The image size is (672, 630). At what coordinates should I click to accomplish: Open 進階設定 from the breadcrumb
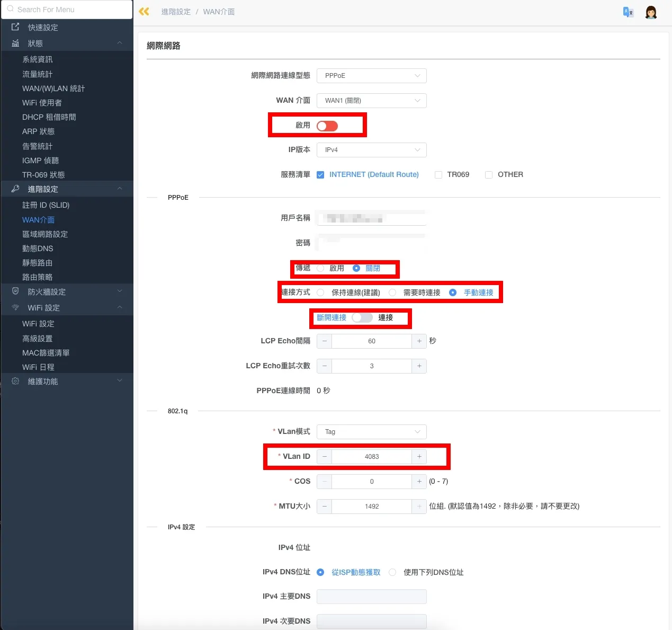[176, 11]
